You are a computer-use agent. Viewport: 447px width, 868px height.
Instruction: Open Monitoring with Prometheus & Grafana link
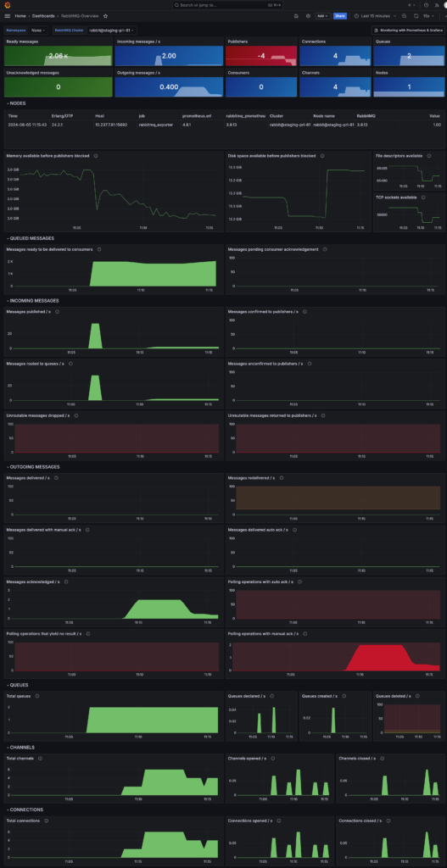coord(407,31)
